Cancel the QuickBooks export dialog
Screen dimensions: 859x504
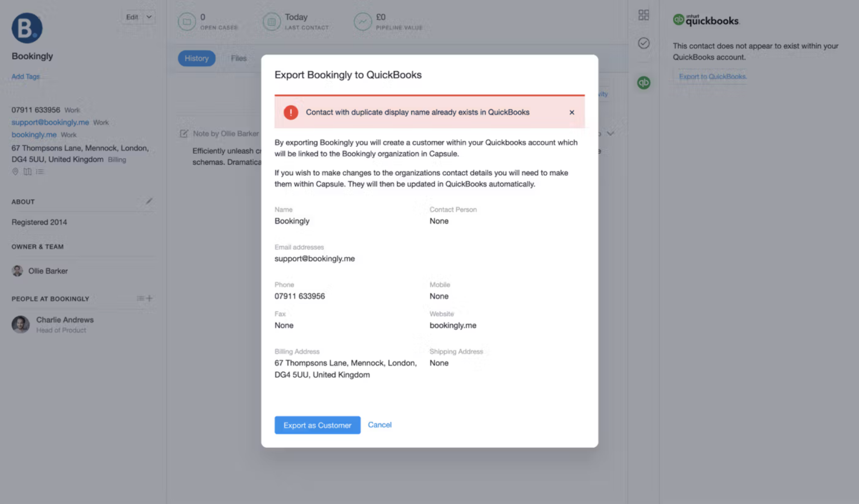tap(380, 425)
